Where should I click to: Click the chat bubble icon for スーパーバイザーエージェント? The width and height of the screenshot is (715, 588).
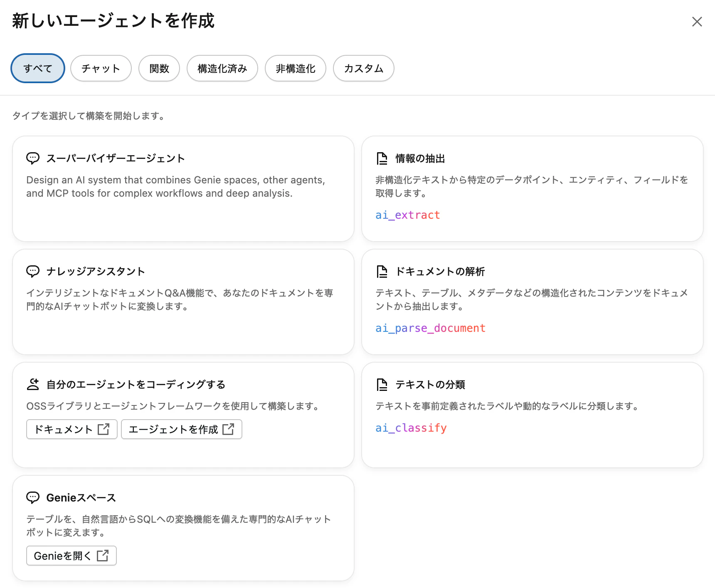tap(33, 158)
